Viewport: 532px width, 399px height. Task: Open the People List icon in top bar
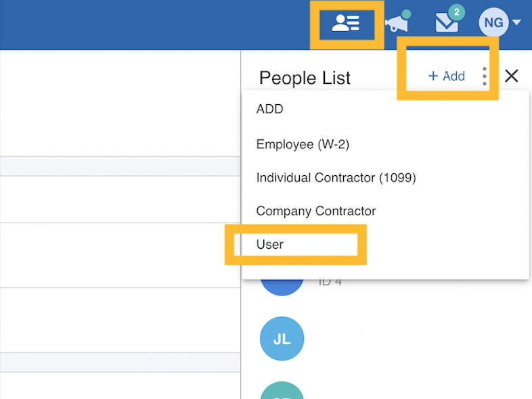click(346, 24)
